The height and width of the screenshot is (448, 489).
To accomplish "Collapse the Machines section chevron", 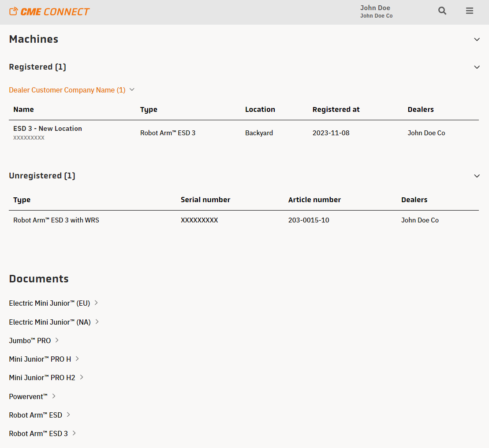I will click(477, 39).
